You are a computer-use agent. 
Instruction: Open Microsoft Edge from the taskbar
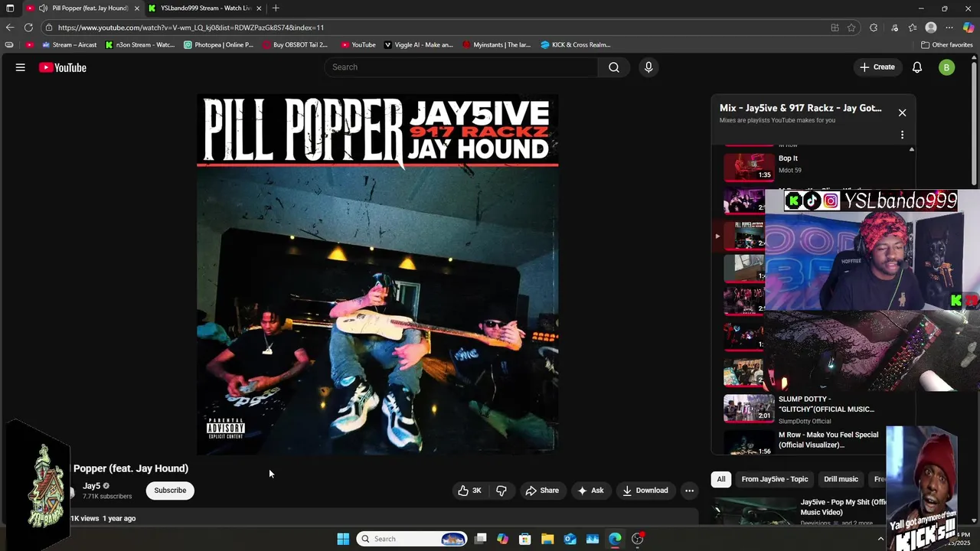coord(616,539)
